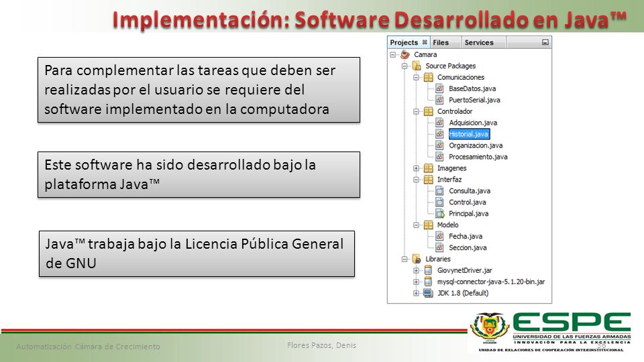Click the Imagenes package icon
The height and width of the screenshot is (362, 644).
(429, 168)
